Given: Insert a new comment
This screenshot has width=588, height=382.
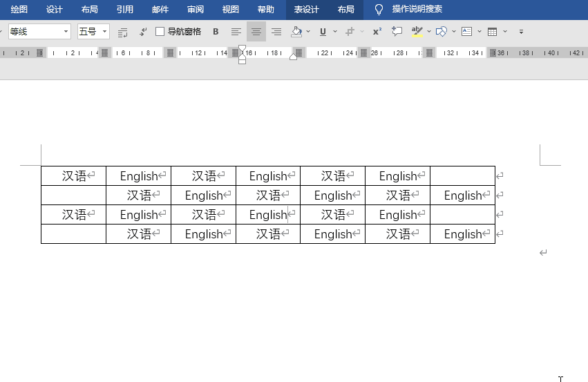Looking at the screenshot, I should point(397,32).
